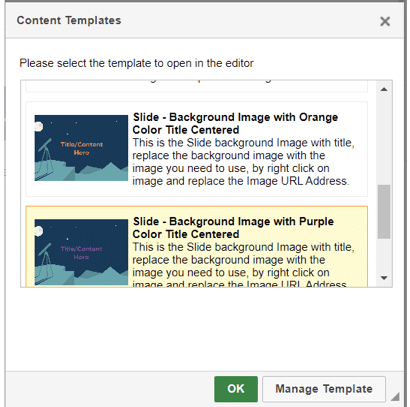Click the dialog resize grip corner icon
Viewport: 410px width, 407px height.
(395, 396)
